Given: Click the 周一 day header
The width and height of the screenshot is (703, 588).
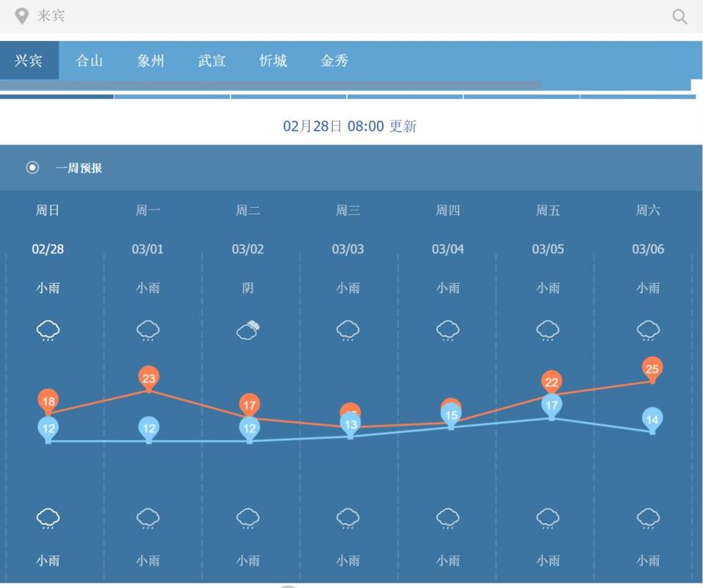Looking at the screenshot, I should [x=148, y=210].
